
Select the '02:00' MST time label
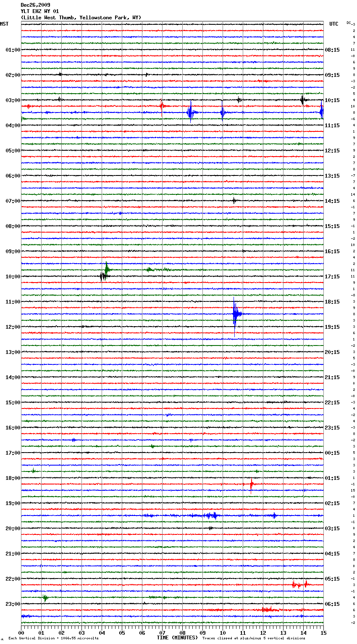(13, 75)
